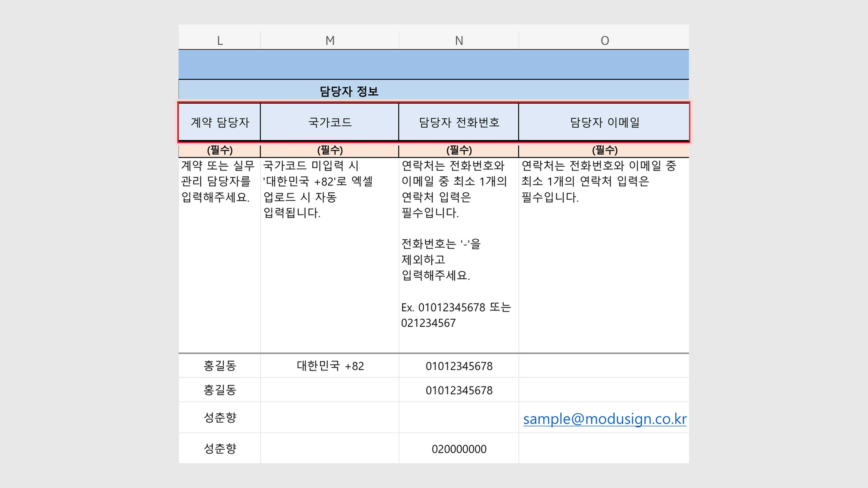Screen dimensions: 868x488
Task: Select column N header
Action: [459, 40]
